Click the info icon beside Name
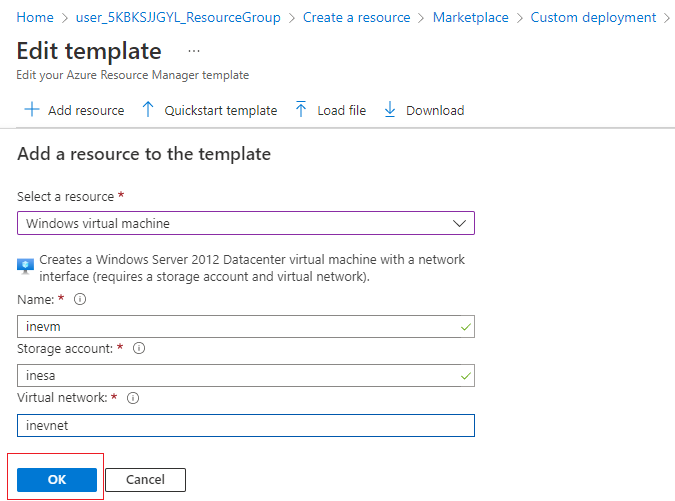 pyautogui.click(x=80, y=299)
